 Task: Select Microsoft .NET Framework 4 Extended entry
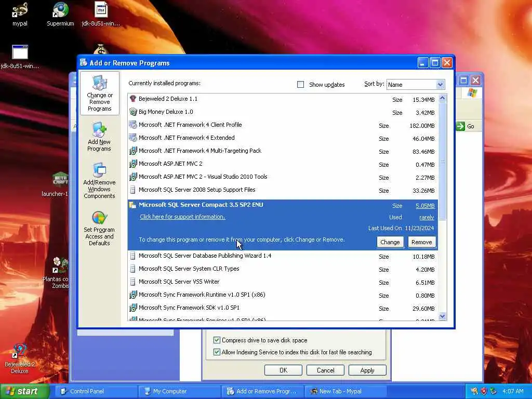pyautogui.click(x=283, y=138)
